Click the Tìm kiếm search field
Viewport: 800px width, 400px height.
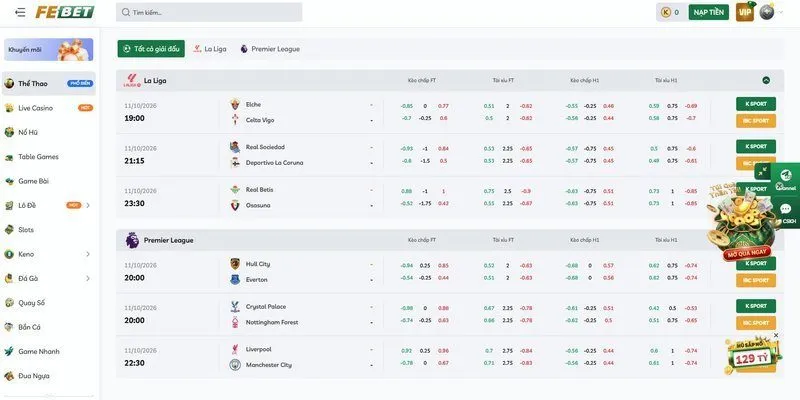pos(209,12)
